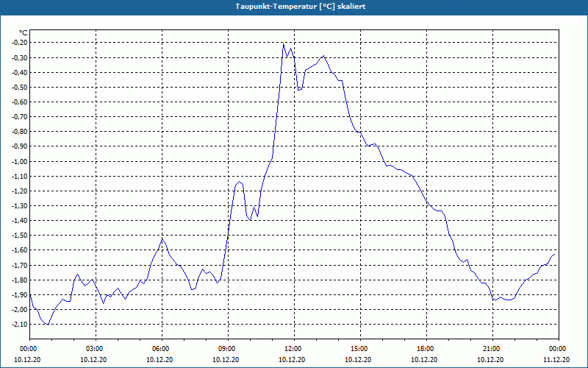Pick the 15:00 time label
588x368 pixels.
[x=359, y=349]
